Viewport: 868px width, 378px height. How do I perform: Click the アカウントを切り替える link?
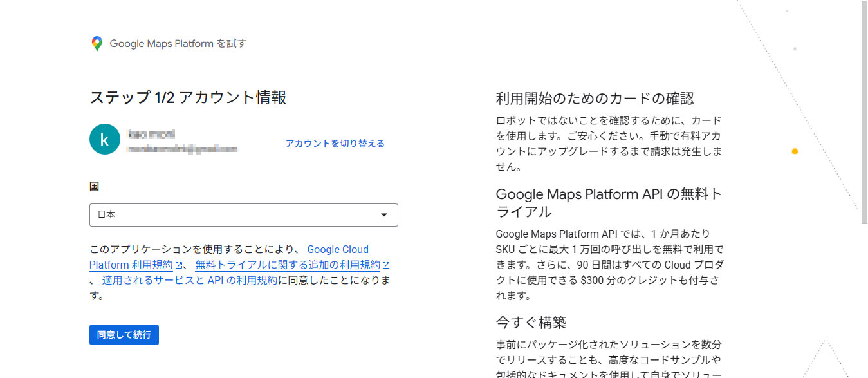click(x=335, y=144)
